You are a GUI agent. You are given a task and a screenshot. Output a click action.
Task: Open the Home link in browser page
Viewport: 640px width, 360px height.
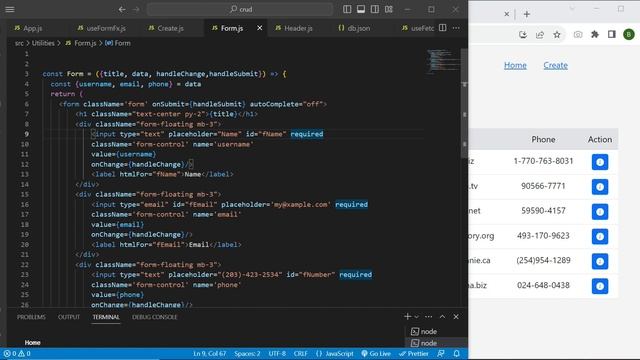[x=515, y=65]
